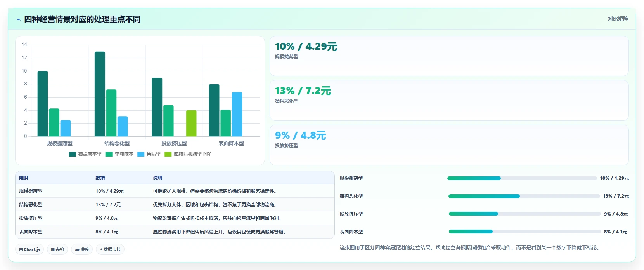644x270 pixels.
Task: Click the 规模摊薄型 x-axis label in chart
Action: [60, 143]
